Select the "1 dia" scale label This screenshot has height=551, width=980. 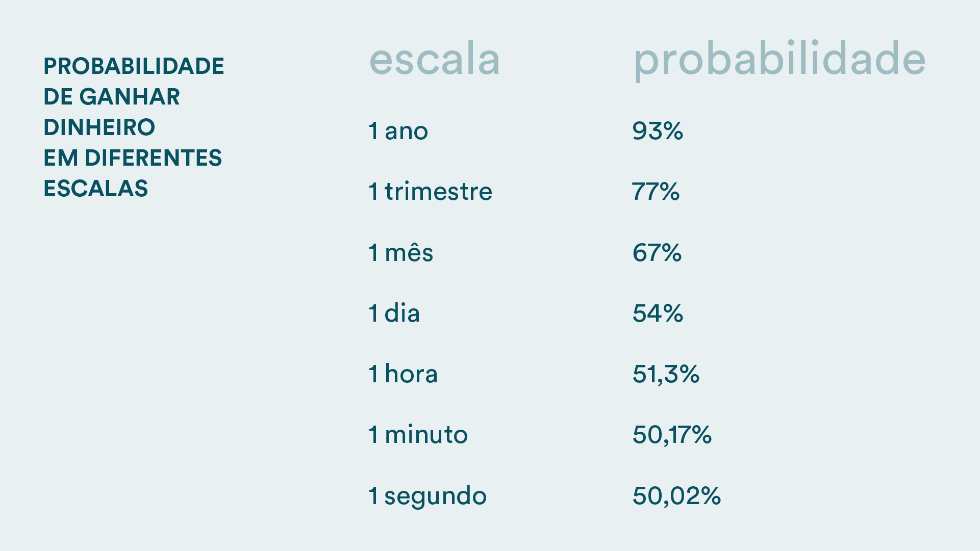click(x=394, y=313)
